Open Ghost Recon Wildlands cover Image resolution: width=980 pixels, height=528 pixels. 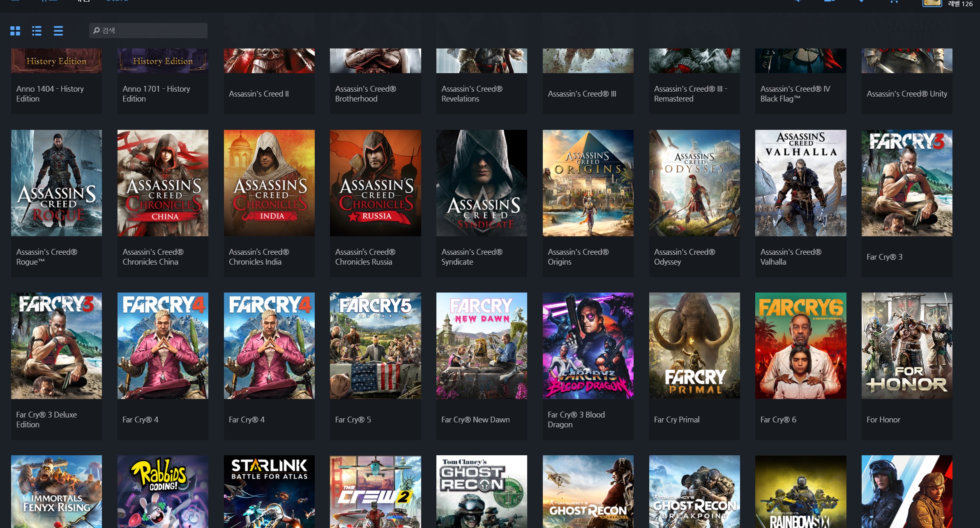588,491
